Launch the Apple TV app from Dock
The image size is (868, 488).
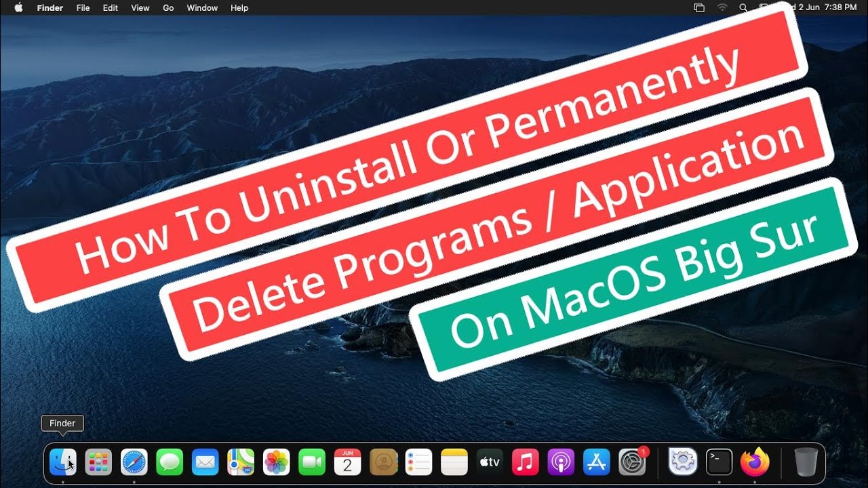coord(490,462)
